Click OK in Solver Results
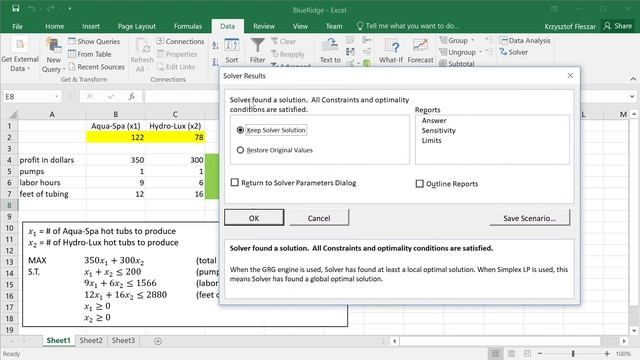Viewport: 640px width, 360px height. tap(254, 218)
